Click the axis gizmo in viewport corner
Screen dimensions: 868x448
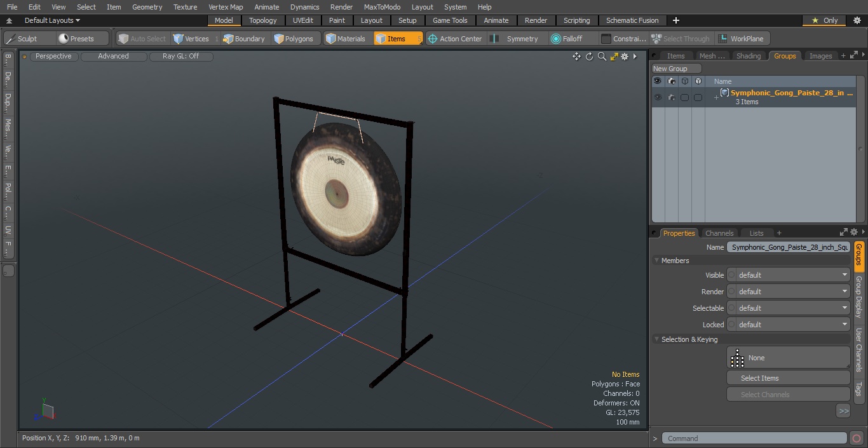coord(45,411)
